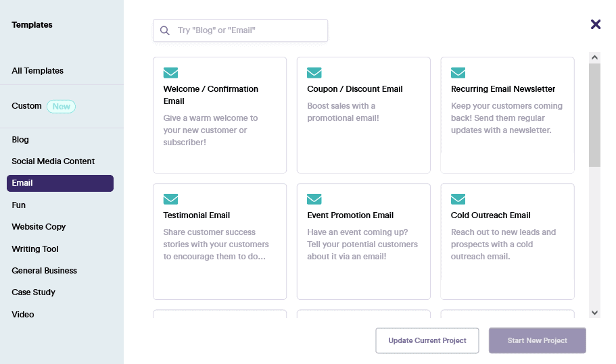616x364 pixels.
Task: Click the envelope icon on Testimonial Email card
Action: (x=170, y=199)
